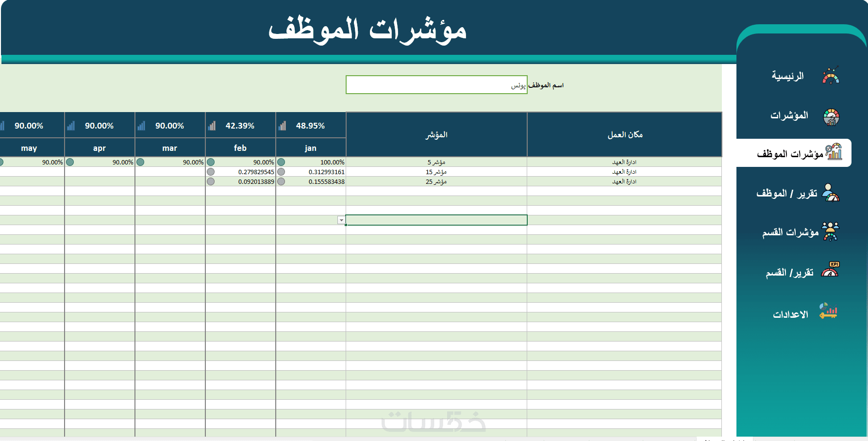
Task: Click the اسم الموظف label
Action: coord(546,85)
